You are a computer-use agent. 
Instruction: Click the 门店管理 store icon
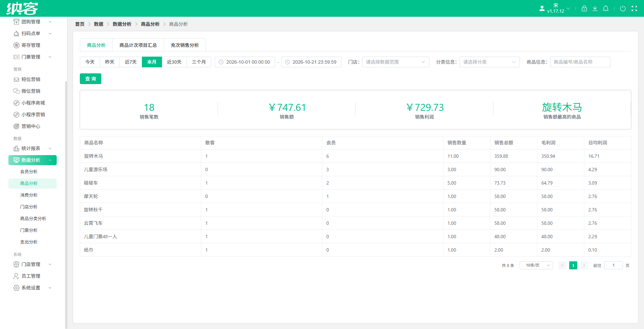coord(16,264)
